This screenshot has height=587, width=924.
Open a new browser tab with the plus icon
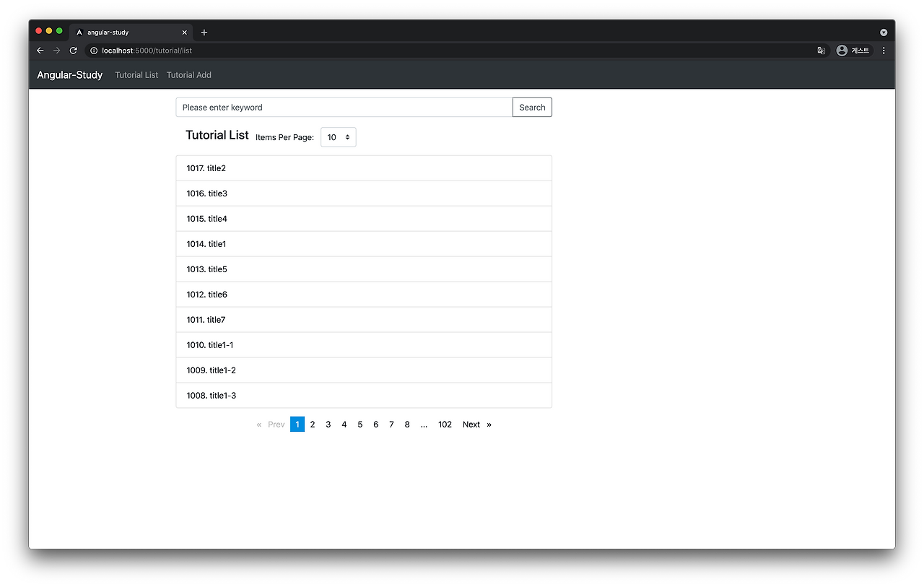pos(204,32)
